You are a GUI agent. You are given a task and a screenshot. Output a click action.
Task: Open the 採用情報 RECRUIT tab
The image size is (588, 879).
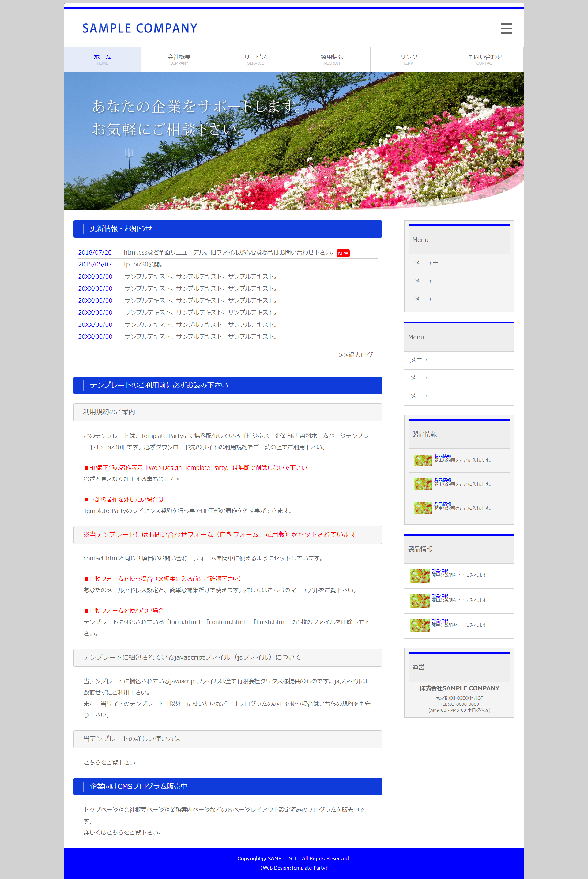coord(332,59)
